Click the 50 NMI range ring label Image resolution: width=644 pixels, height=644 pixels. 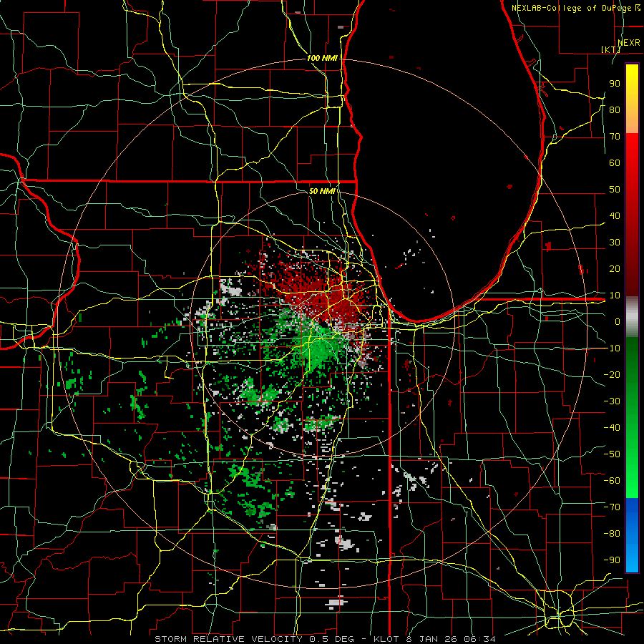point(322,191)
